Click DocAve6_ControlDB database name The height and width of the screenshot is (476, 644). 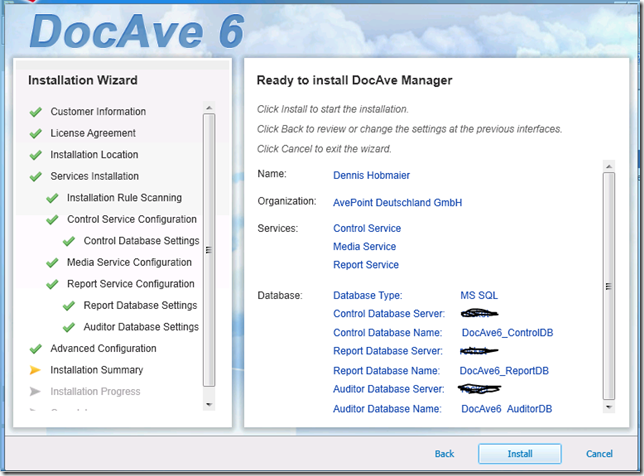pyautogui.click(x=508, y=333)
